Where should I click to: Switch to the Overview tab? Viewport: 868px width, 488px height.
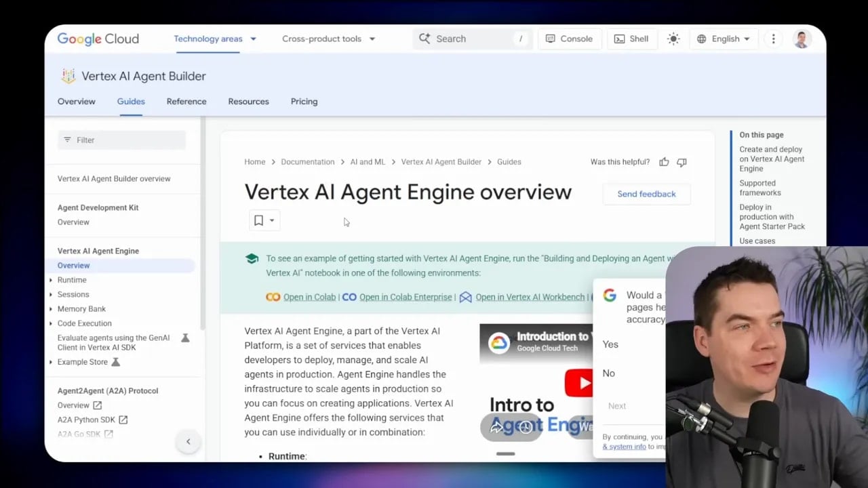point(77,102)
